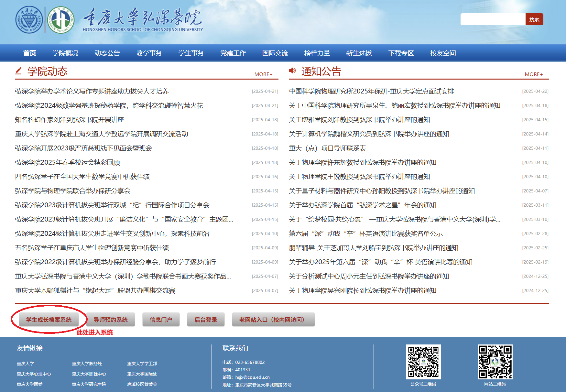
Task: Open the 国际交流 menu item
Action: [275, 53]
